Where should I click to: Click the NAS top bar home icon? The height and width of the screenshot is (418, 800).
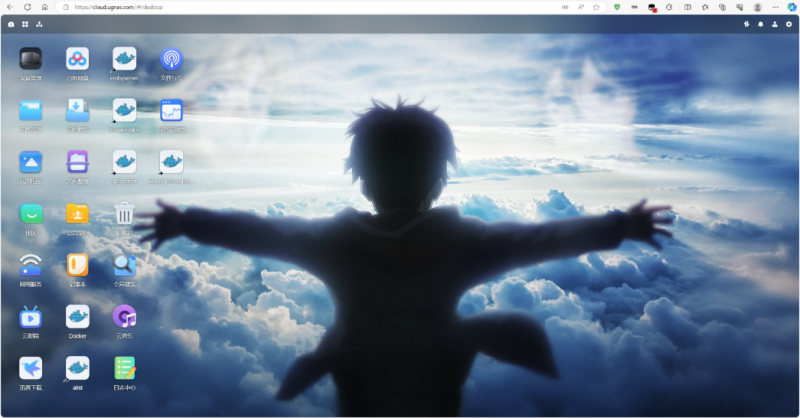[11, 24]
